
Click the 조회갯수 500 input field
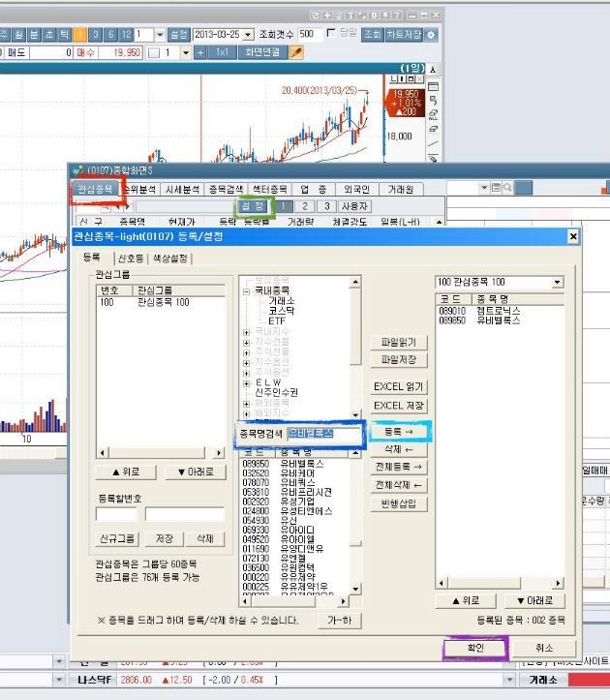point(310,35)
